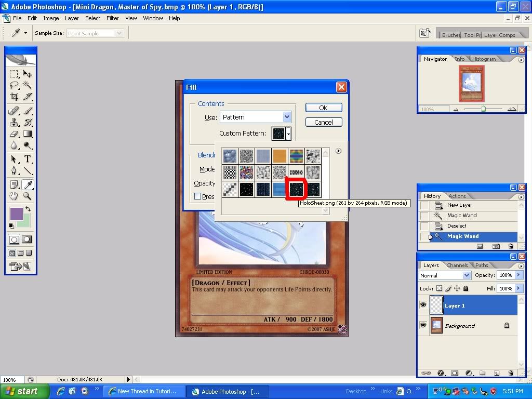Select the Pen tool
The height and width of the screenshot is (399, 532).
coord(14,170)
